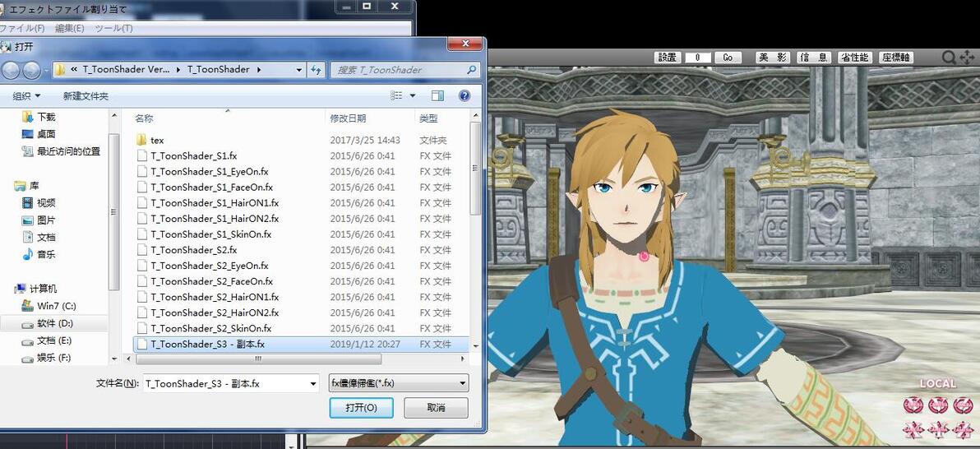Click the help question mark icon
Screen dimensions: 980x449
(464, 95)
